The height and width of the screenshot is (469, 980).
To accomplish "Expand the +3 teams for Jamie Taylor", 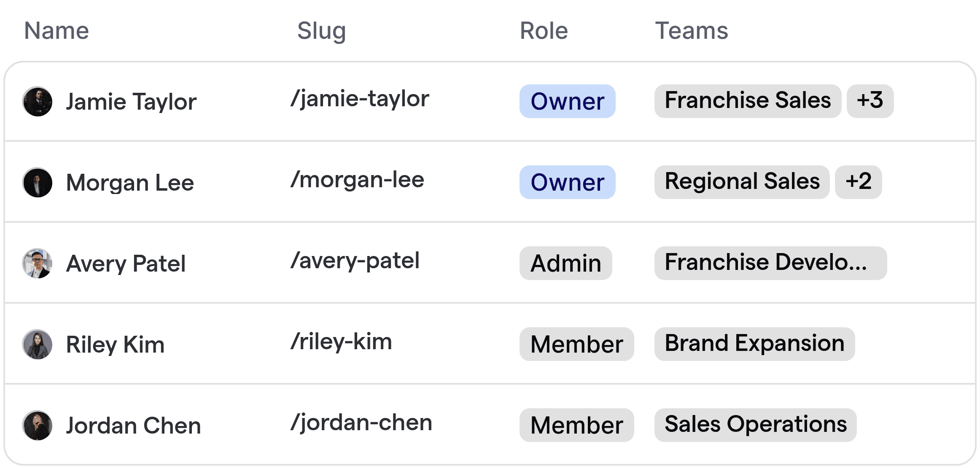I will tap(870, 101).
